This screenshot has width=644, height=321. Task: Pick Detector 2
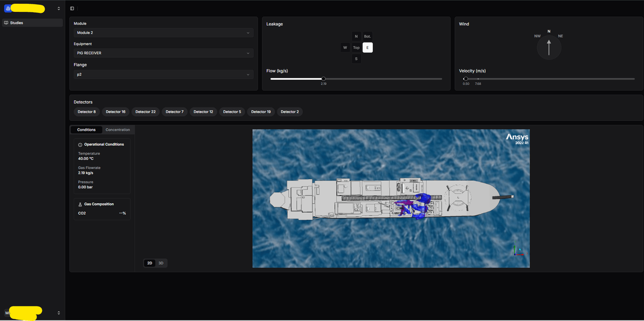pyautogui.click(x=290, y=111)
